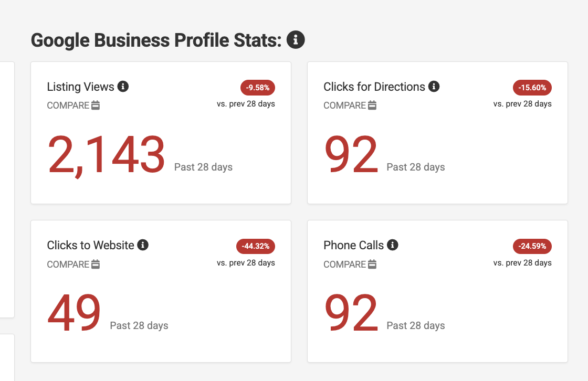Click info icon beside Google Business Profile Stats

coord(296,40)
